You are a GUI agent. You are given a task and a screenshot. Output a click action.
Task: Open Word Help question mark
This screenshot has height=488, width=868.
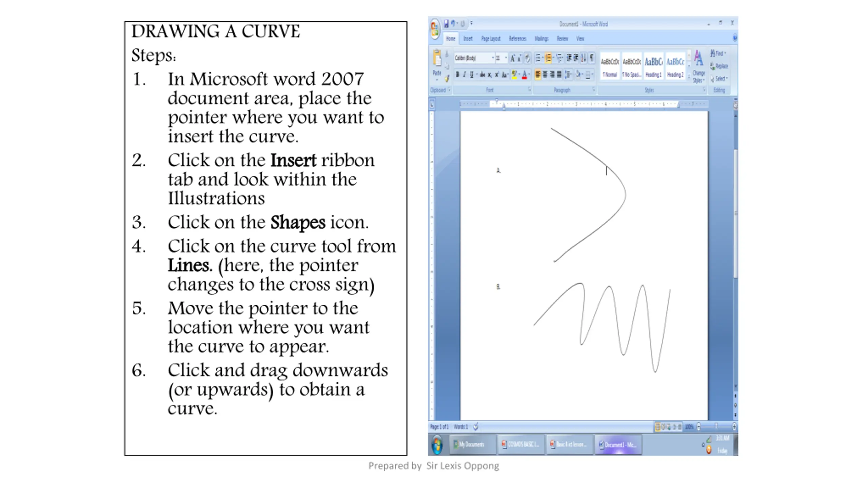pos(735,37)
